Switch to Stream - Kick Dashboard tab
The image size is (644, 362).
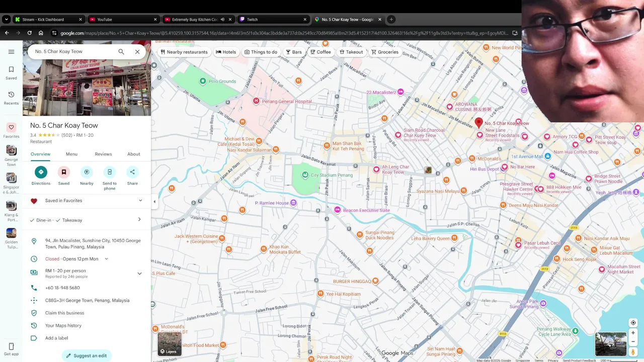click(48, 20)
